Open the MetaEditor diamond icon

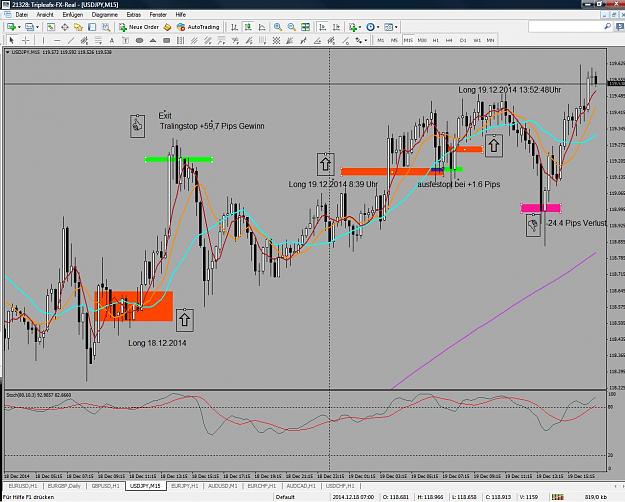(x=167, y=27)
